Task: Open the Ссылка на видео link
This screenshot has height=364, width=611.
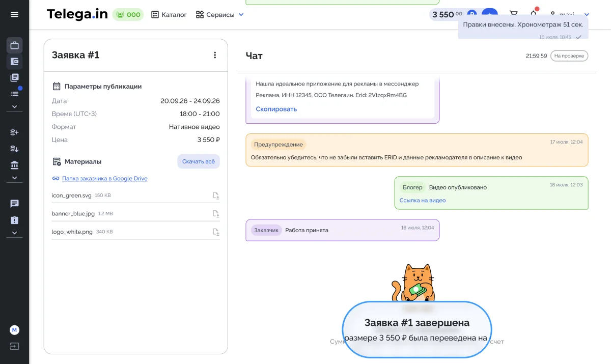Action: [423, 201]
